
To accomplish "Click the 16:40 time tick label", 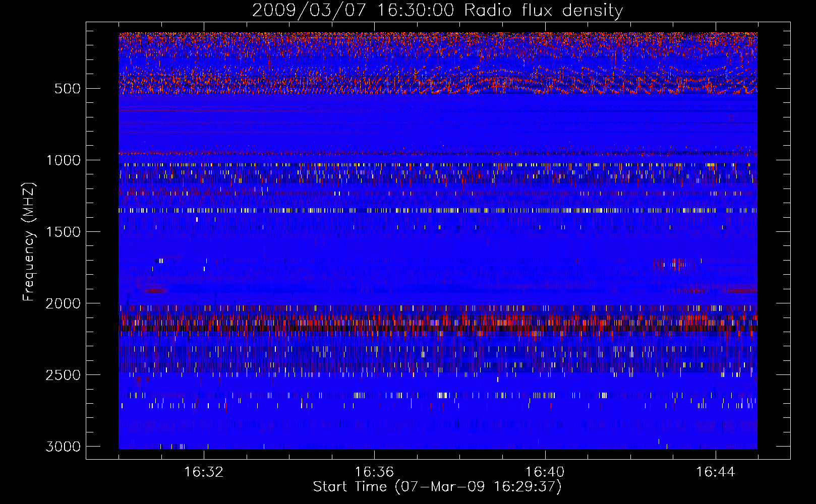I will [x=545, y=472].
